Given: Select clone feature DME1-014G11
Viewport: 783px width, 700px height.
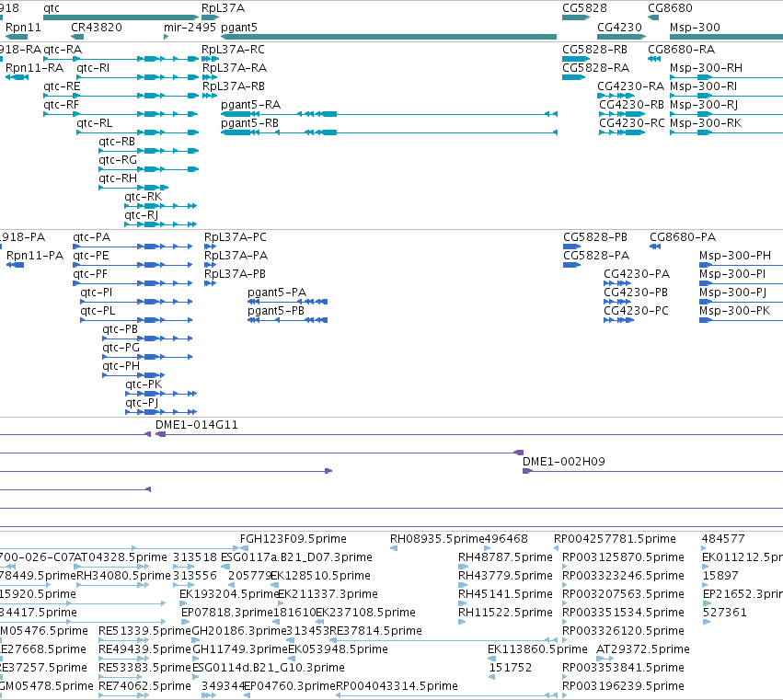Looking at the screenshot, I should point(469,435).
